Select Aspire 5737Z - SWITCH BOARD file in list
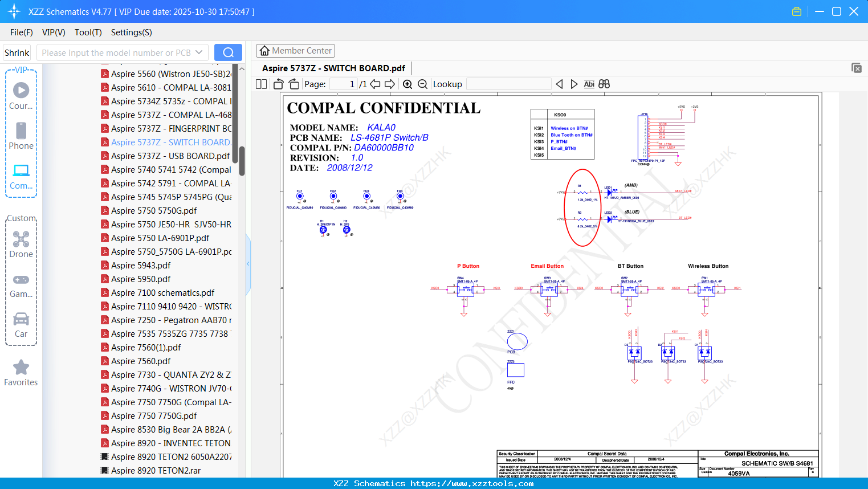 click(166, 142)
